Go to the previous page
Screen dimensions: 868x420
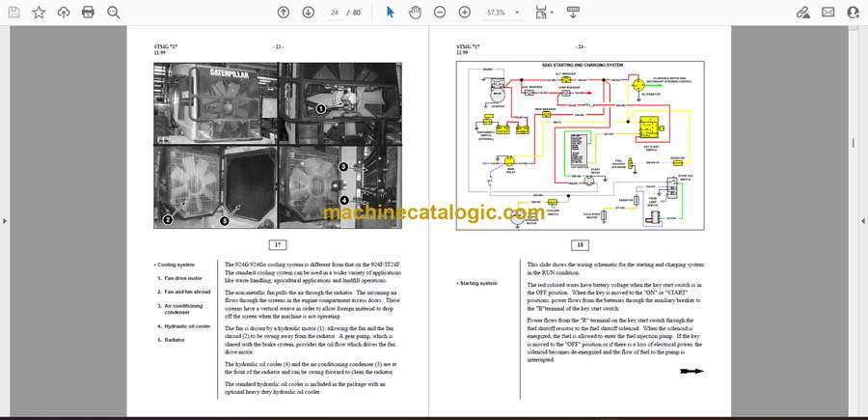point(284,13)
